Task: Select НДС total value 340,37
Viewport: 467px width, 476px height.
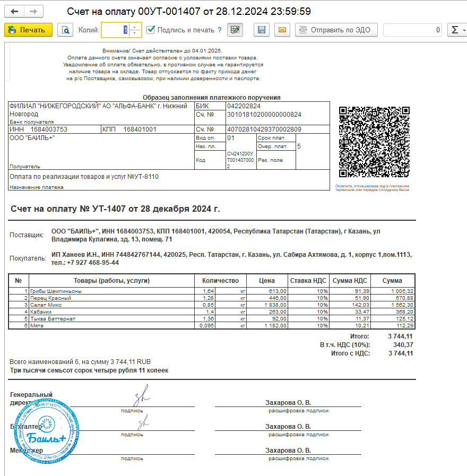Action: coord(403,345)
